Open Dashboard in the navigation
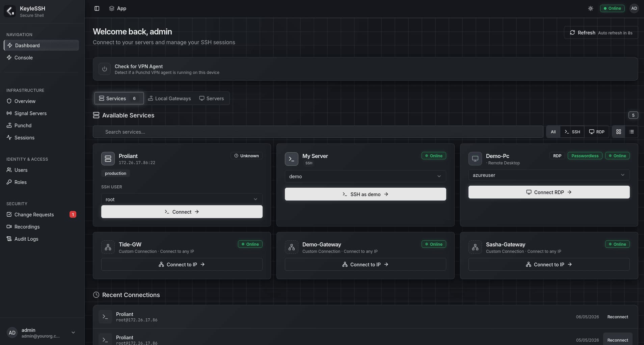The width and height of the screenshot is (644, 345). coord(42,45)
